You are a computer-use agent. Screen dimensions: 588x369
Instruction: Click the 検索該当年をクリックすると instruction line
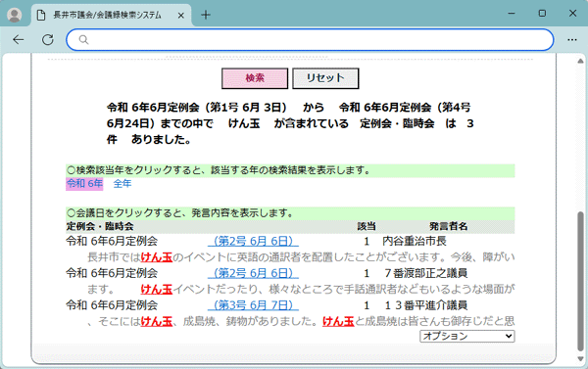pos(290,170)
